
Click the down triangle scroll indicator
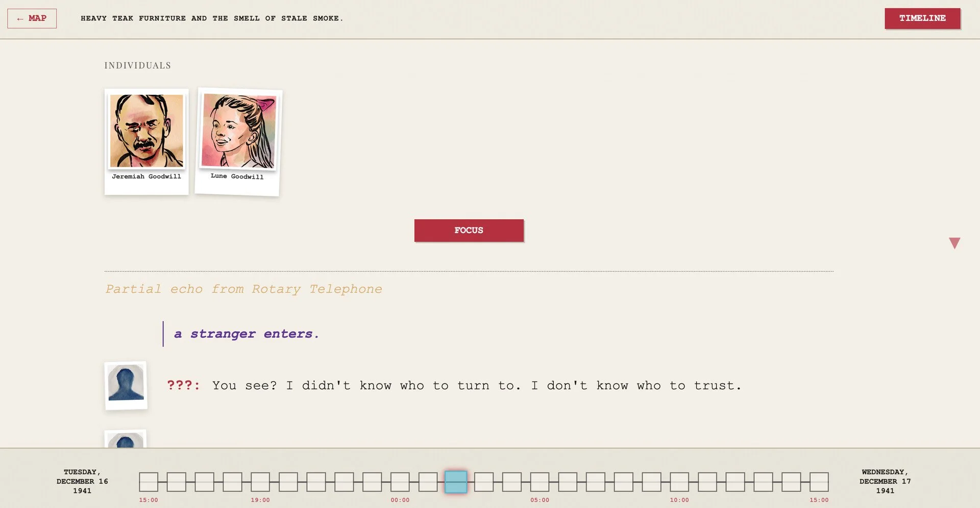coord(954,243)
